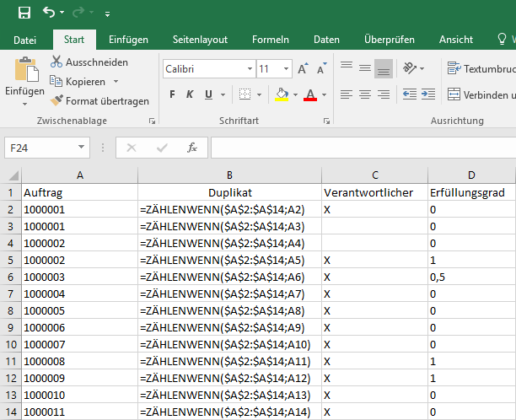Center text horizontally icon
Viewport: 516px width, 420px height.
click(364, 94)
